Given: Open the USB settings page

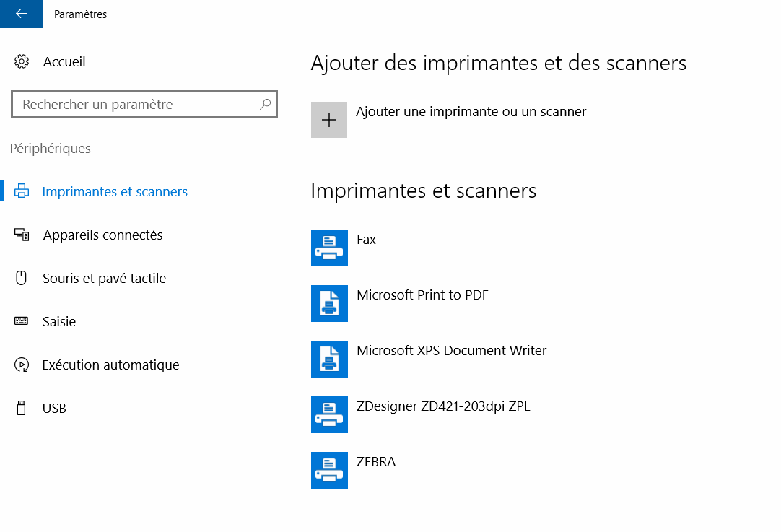Looking at the screenshot, I should point(54,409).
